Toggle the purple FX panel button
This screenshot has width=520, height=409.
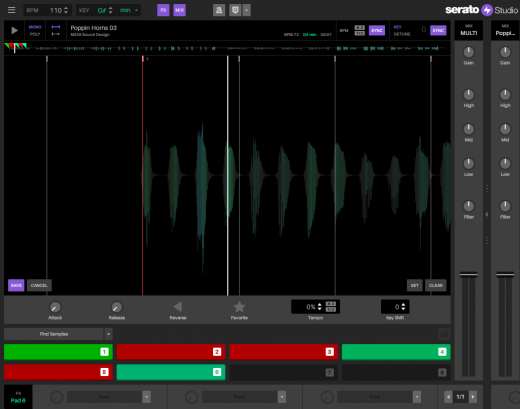(163, 10)
